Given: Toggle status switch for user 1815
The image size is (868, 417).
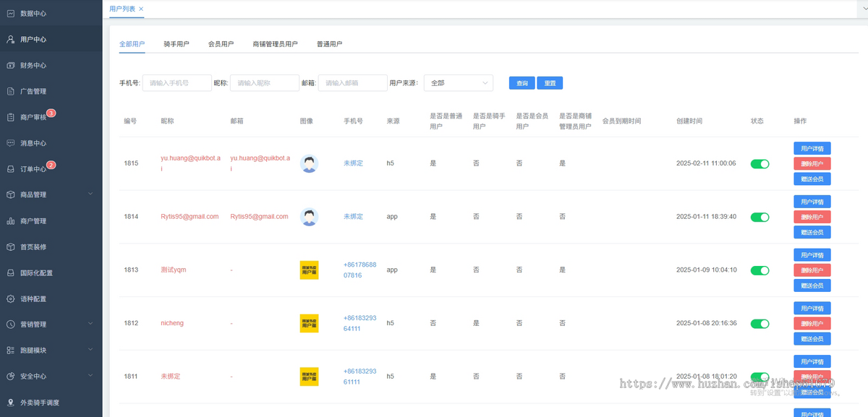Looking at the screenshot, I should point(759,164).
